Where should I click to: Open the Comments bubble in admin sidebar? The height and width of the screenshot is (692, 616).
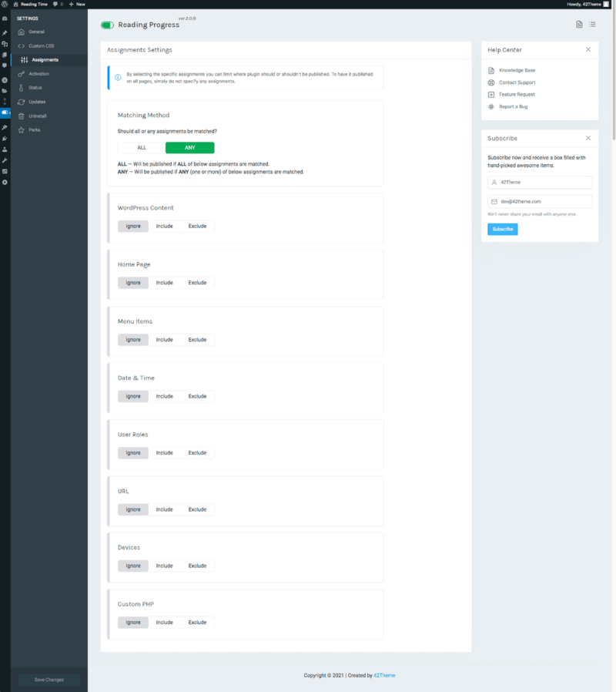(x=5, y=66)
